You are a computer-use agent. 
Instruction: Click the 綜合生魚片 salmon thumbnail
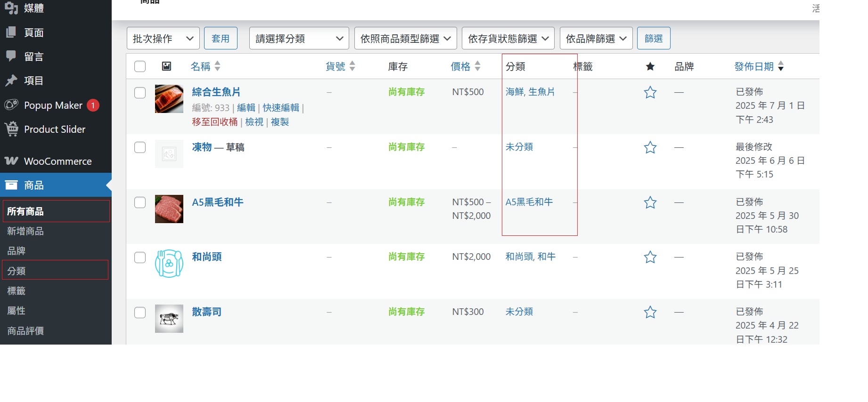[x=169, y=99]
